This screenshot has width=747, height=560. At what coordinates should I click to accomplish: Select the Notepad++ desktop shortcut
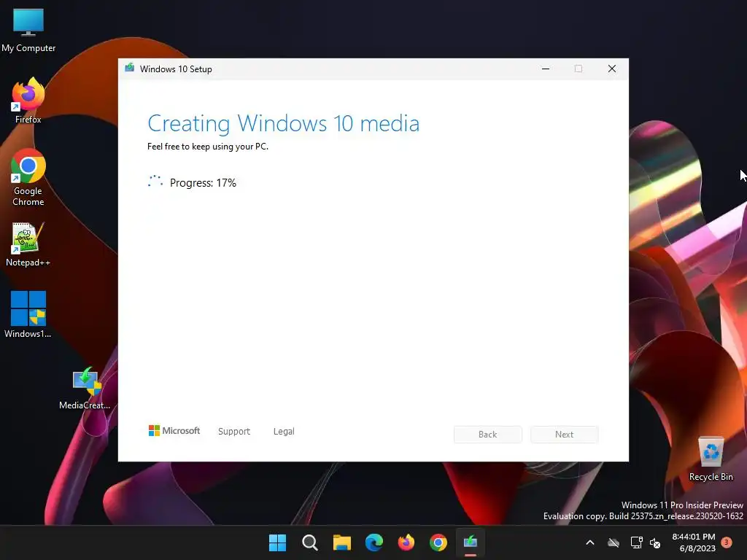click(28, 244)
